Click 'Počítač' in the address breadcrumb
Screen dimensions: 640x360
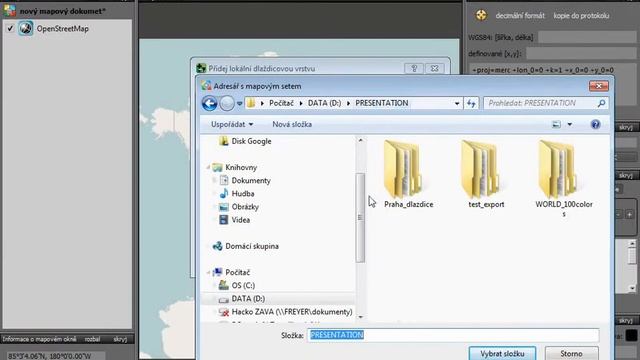pos(281,103)
